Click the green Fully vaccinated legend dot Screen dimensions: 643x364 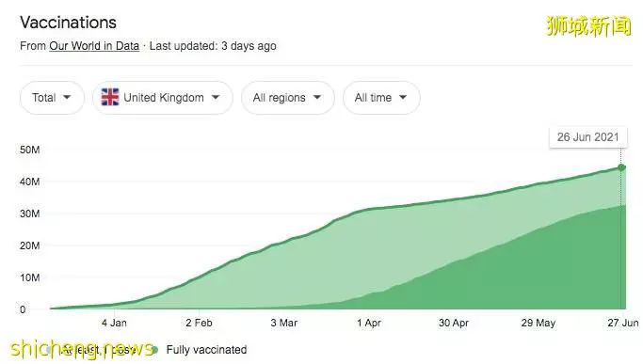point(154,350)
